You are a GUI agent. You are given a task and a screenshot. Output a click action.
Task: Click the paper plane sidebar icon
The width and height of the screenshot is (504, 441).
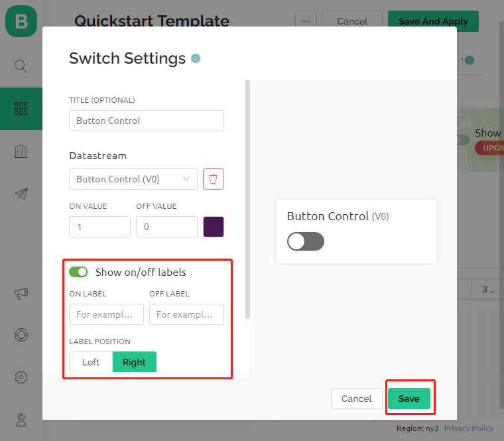point(21,194)
